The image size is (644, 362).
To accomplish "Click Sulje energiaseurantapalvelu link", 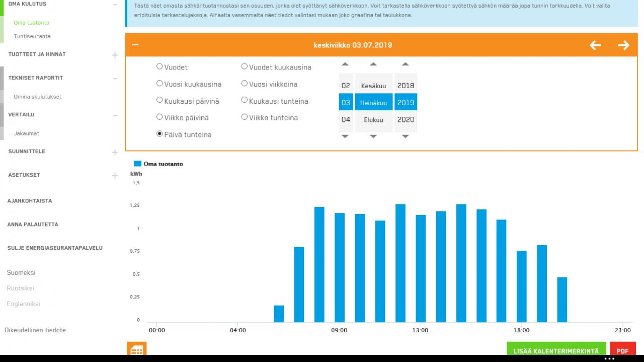I will coord(55,248).
